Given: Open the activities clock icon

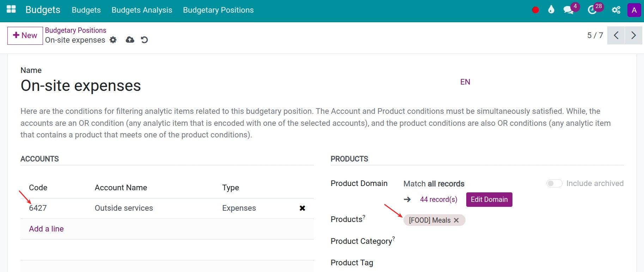Looking at the screenshot, I should coord(592,10).
